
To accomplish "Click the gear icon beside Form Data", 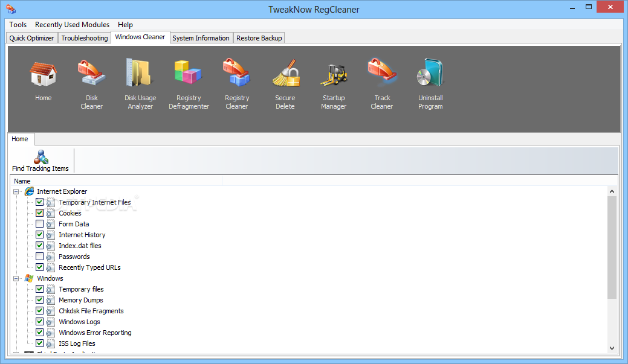I will [x=50, y=224].
